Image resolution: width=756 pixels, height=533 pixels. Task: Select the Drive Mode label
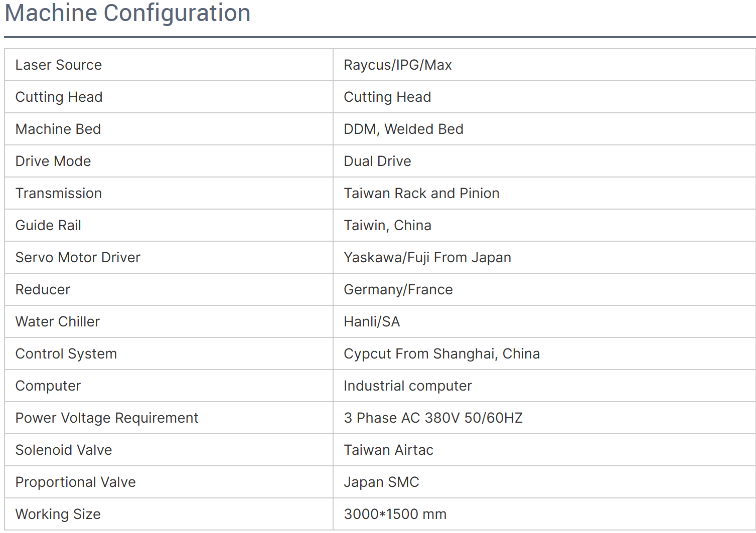coord(53,161)
